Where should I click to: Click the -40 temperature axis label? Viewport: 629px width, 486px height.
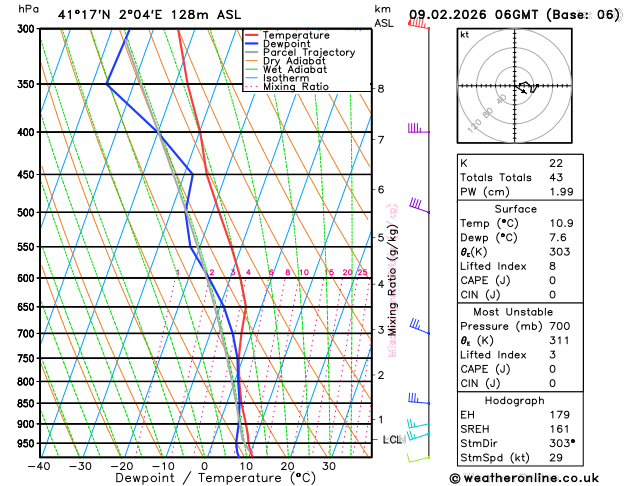coord(39,466)
